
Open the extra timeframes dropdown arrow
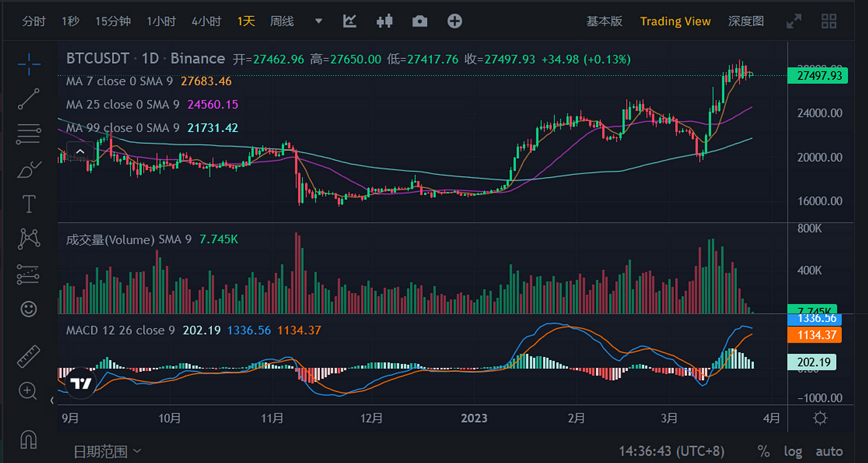318,20
